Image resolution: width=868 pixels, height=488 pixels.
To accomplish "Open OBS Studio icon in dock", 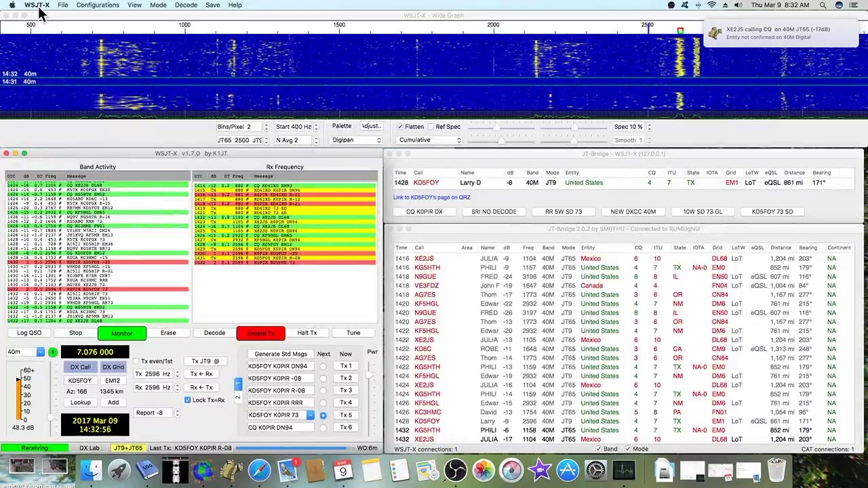I will click(x=456, y=470).
